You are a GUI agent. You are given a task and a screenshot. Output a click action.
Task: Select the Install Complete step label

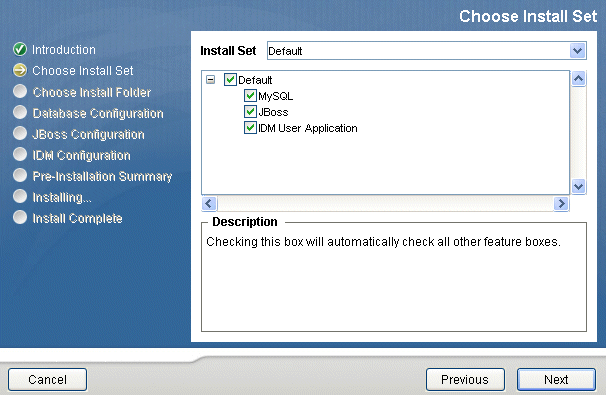(x=77, y=218)
